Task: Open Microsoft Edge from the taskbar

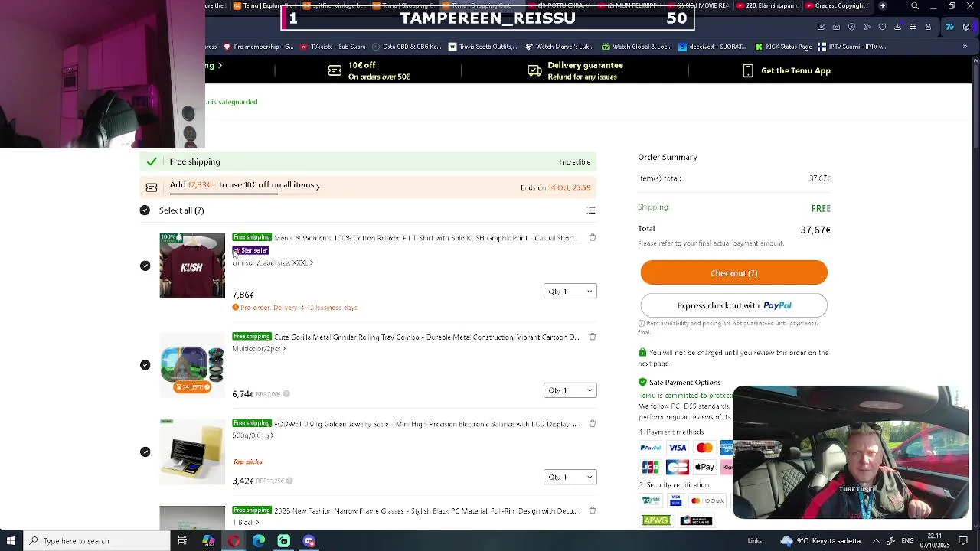Action: (x=259, y=541)
